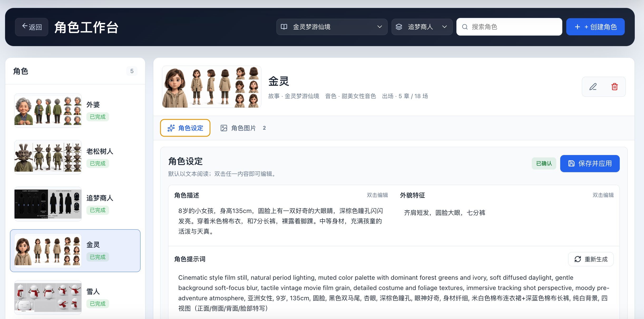This screenshot has width=644, height=319.
Task: Click 双击编辑 hint beside 角色描述
Action: [377, 195]
